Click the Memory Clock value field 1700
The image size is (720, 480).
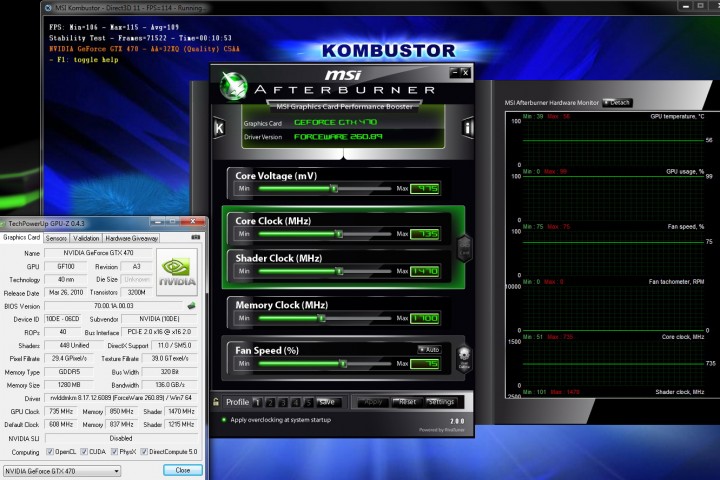425,318
